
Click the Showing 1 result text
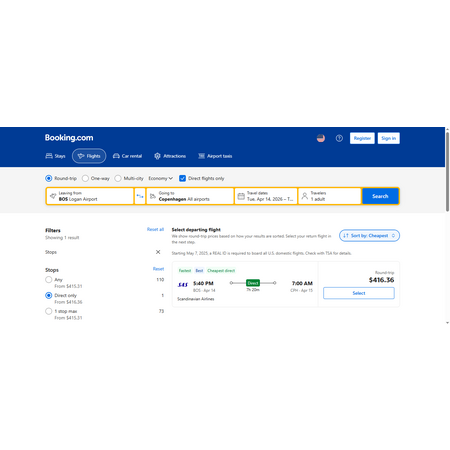coord(62,238)
